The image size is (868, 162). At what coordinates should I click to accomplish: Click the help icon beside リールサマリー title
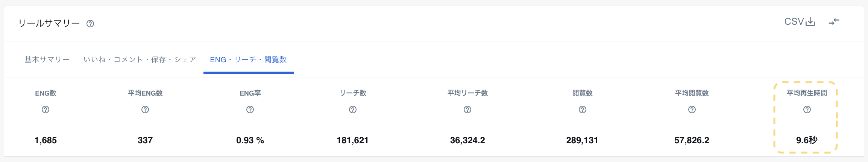90,24
